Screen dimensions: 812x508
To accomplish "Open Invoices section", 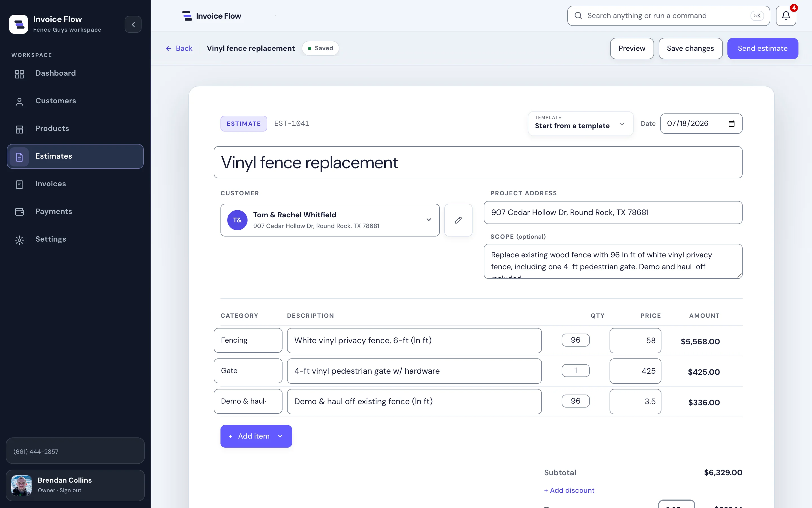I will (75, 184).
